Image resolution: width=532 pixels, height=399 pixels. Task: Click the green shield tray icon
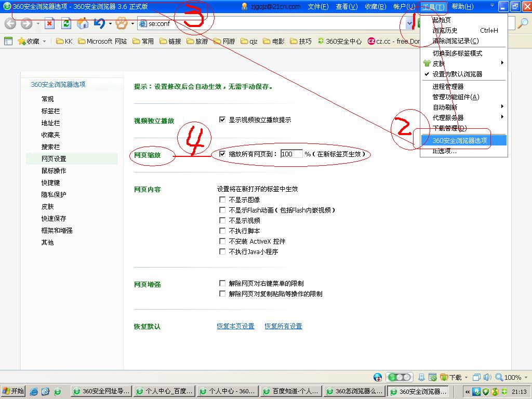click(x=486, y=392)
